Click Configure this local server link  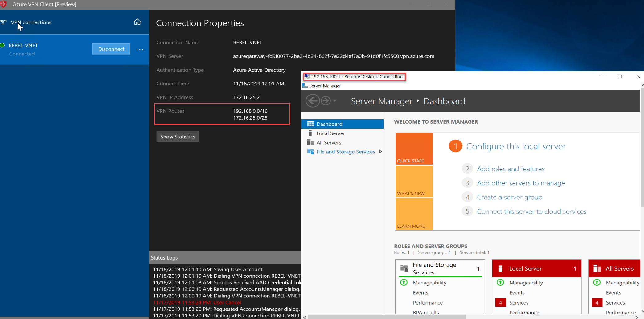pos(516,146)
